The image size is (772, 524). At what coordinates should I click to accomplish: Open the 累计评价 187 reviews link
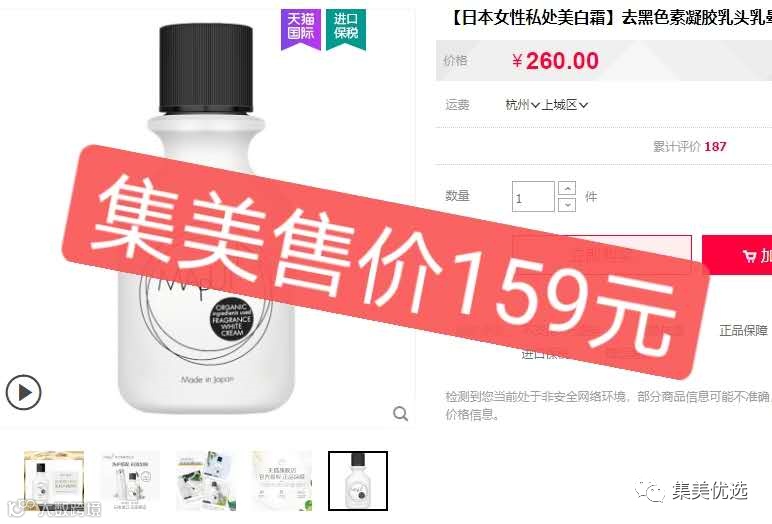[689, 146]
